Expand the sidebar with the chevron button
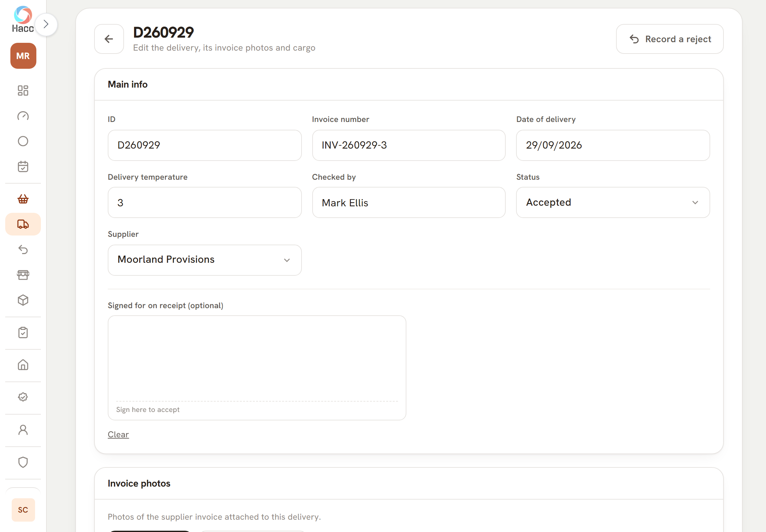 click(x=46, y=24)
